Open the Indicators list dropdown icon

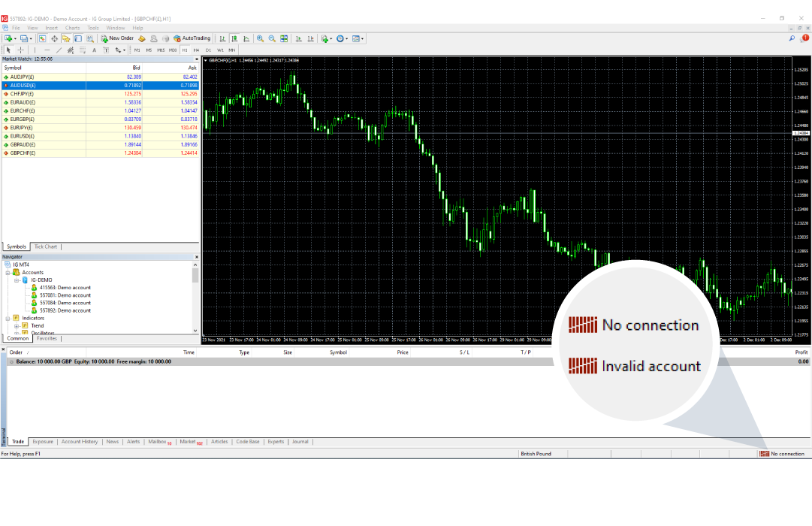pos(326,38)
